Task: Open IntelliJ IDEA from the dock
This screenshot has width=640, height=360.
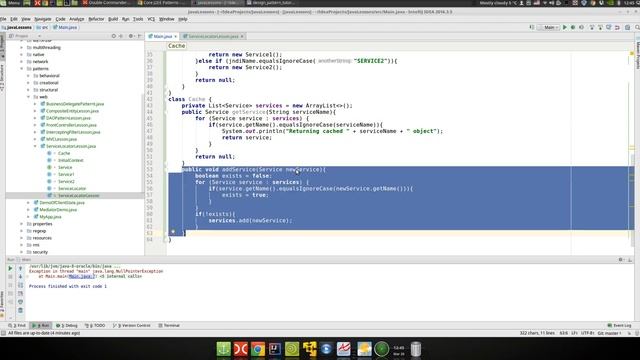Action: (x=275, y=349)
